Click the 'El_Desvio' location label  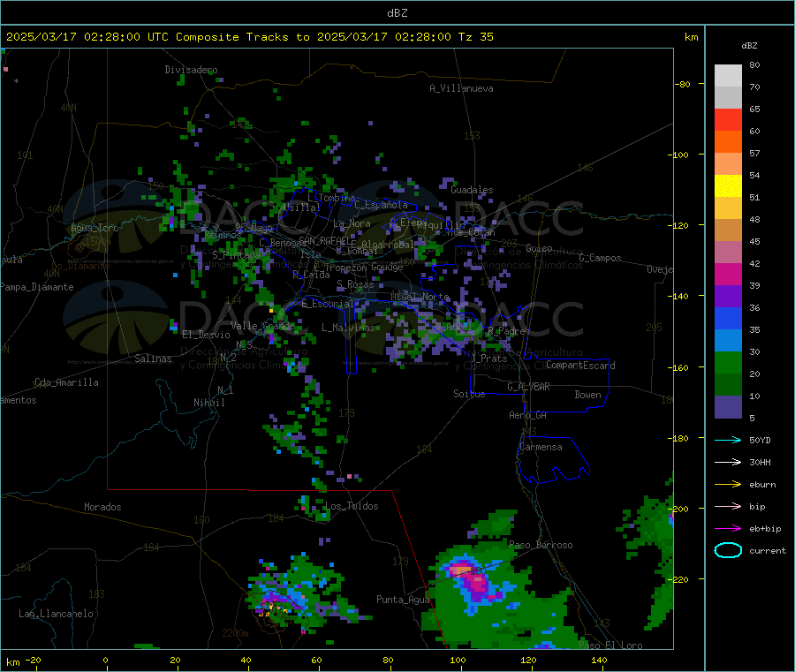(x=206, y=335)
